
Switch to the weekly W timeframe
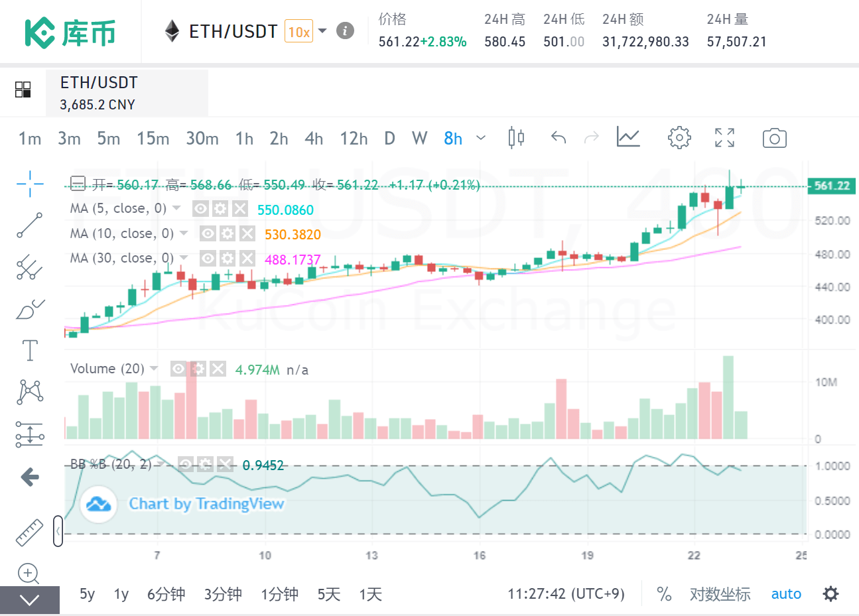tap(419, 139)
